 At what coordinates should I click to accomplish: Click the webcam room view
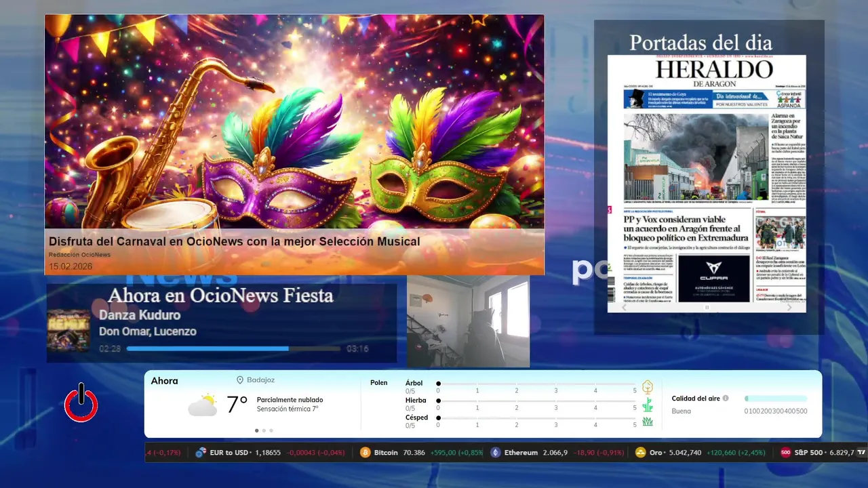(x=468, y=321)
